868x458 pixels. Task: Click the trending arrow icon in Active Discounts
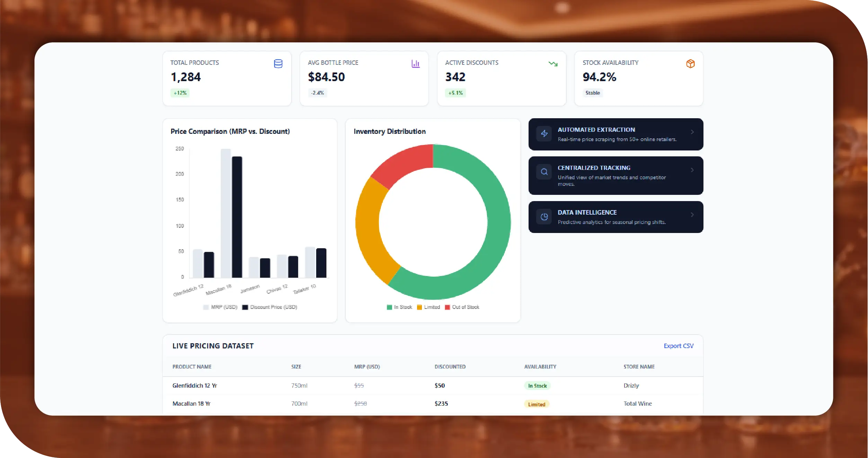pyautogui.click(x=553, y=64)
